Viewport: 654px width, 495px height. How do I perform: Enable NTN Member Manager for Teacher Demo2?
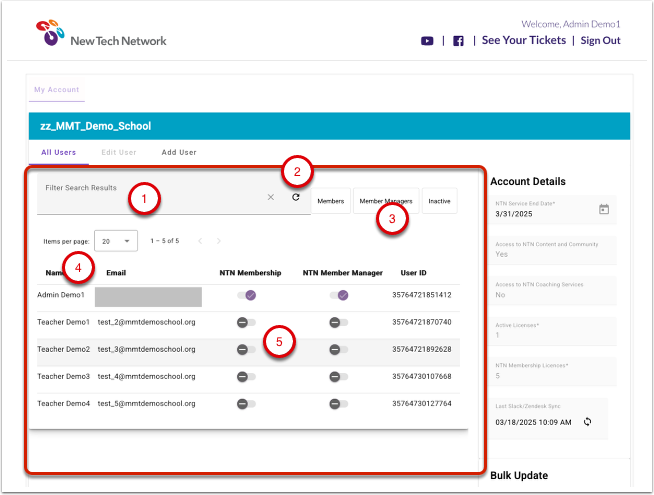[x=342, y=350]
